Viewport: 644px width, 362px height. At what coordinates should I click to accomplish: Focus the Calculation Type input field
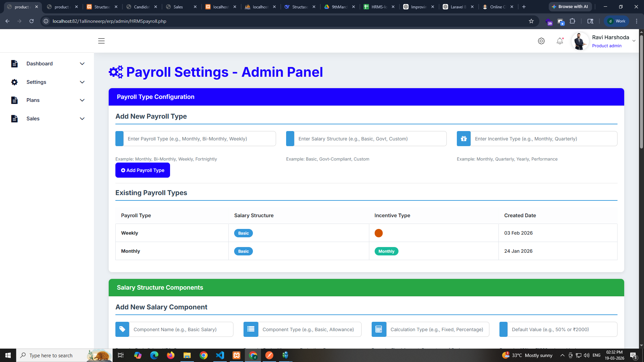click(x=438, y=329)
